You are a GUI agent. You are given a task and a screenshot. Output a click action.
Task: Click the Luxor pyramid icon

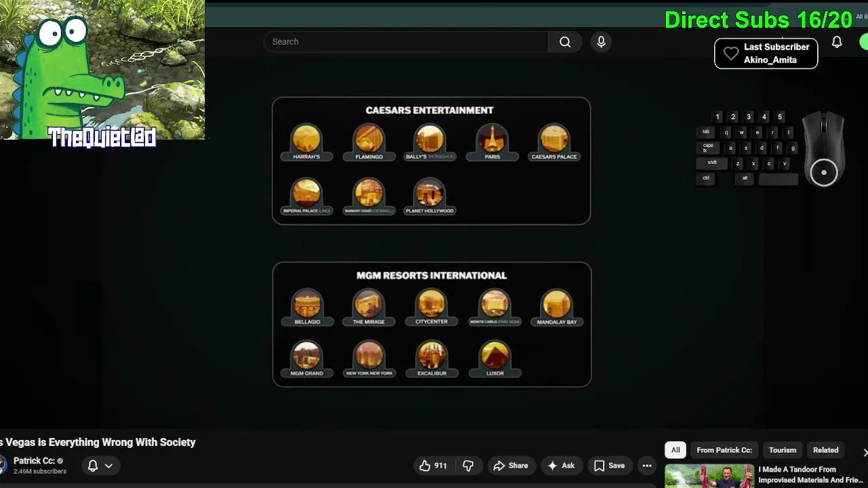click(x=495, y=359)
